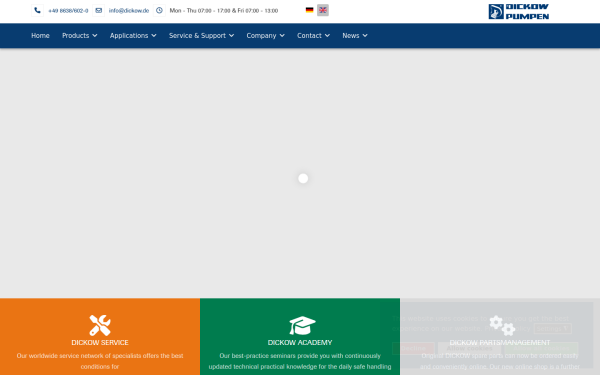The height and width of the screenshot is (375, 600).
Task: Click the green Allow all cookies button
Action: pos(541,348)
